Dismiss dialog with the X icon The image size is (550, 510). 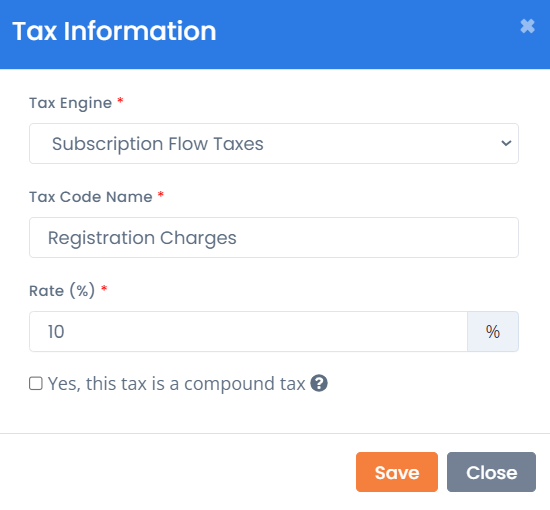coord(527,26)
